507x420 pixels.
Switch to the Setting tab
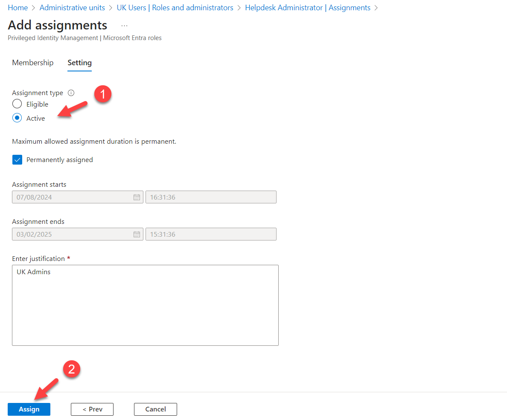[x=79, y=63]
